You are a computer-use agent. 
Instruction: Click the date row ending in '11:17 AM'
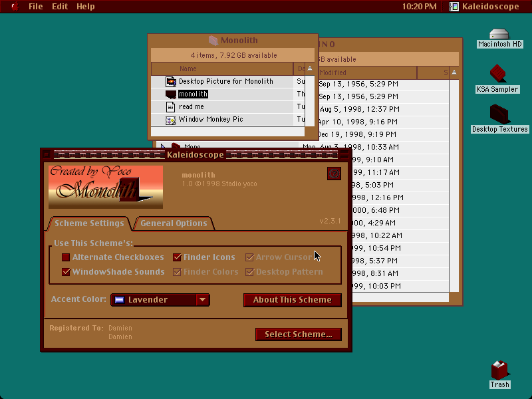(376, 172)
